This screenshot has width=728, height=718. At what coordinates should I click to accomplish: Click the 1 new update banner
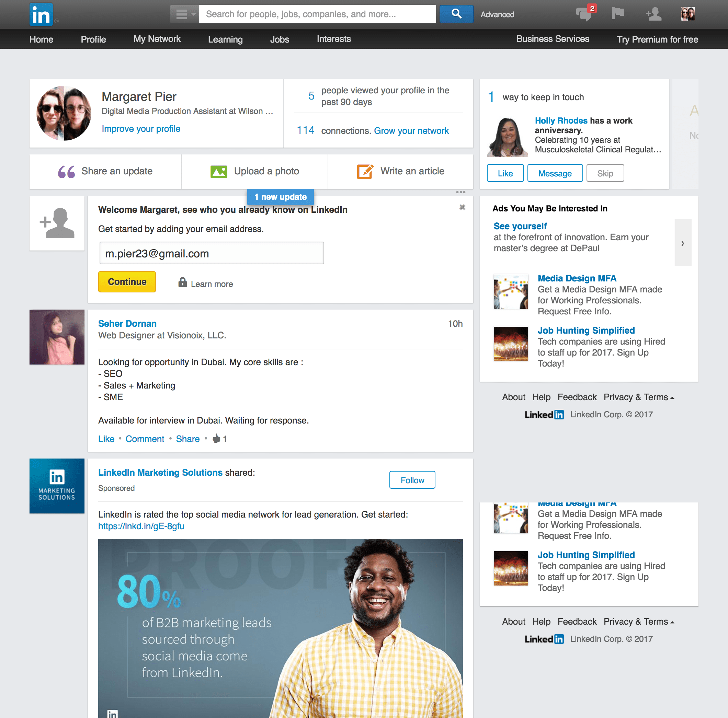point(280,197)
